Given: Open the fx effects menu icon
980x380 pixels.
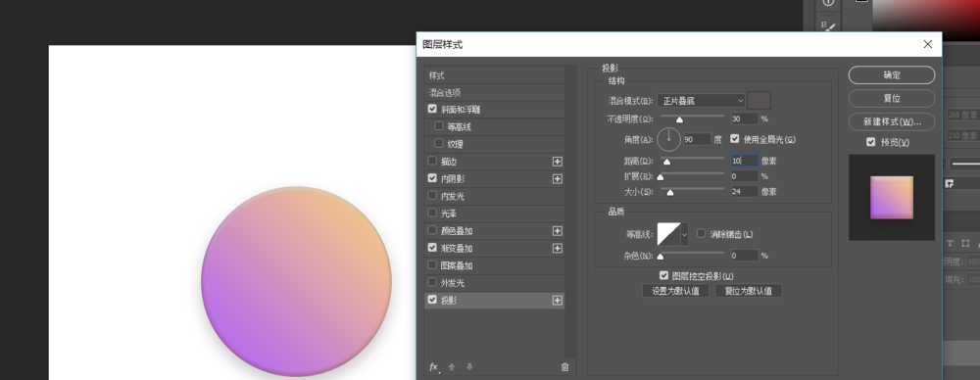Looking at the screenshot, I should coord(434,367).
